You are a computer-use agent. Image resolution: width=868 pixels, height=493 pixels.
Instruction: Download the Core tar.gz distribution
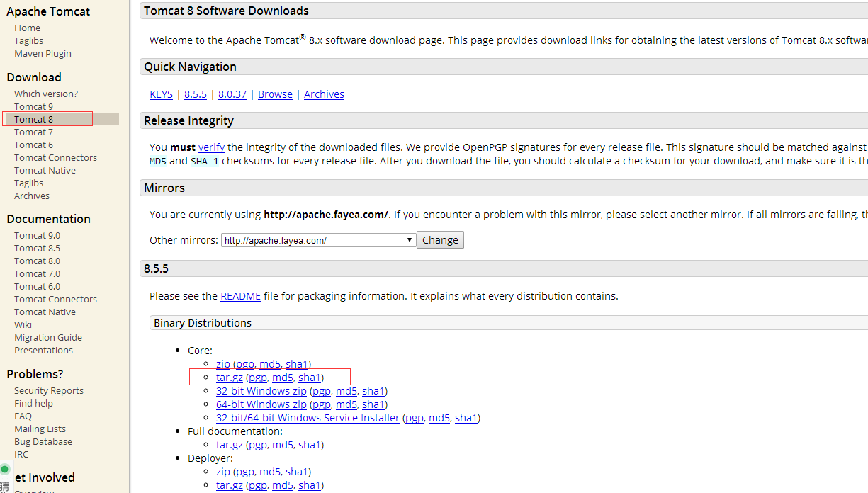pyautogui.click(x=229, y=378)
